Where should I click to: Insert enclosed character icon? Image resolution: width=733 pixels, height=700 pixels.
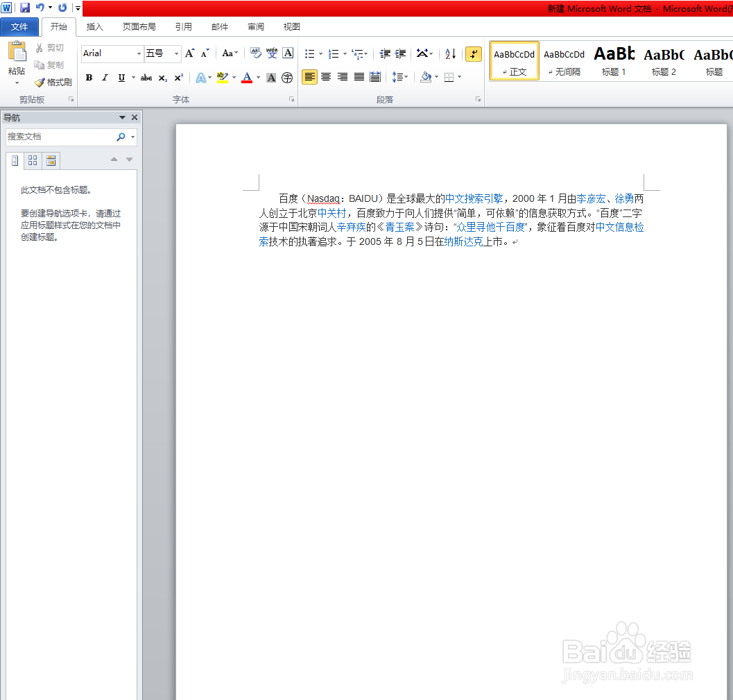(x=287, y=78)
